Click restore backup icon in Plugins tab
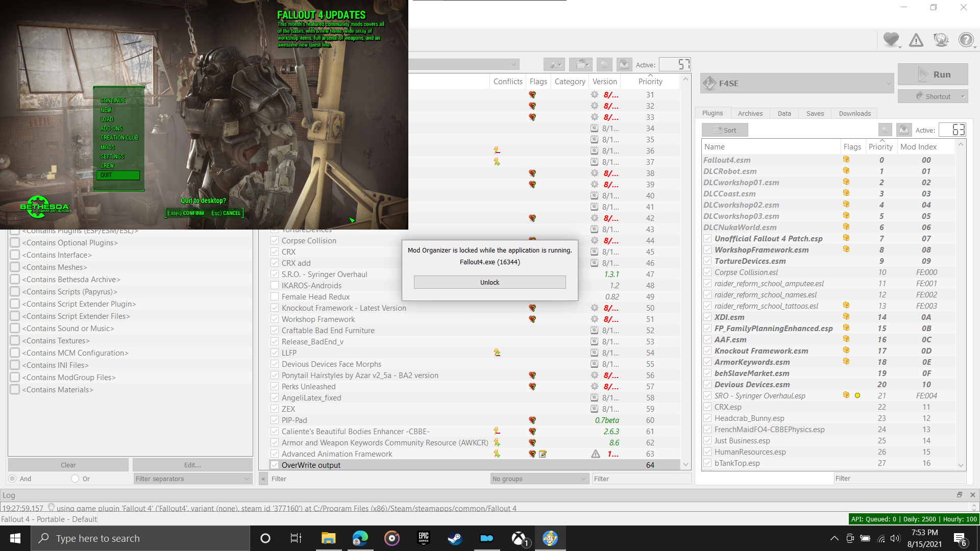980x551 pixels. [x=885, y=130]
